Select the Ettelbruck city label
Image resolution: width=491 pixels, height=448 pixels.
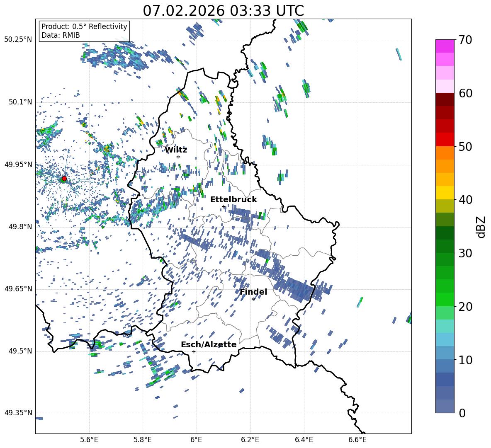(233, 199)
